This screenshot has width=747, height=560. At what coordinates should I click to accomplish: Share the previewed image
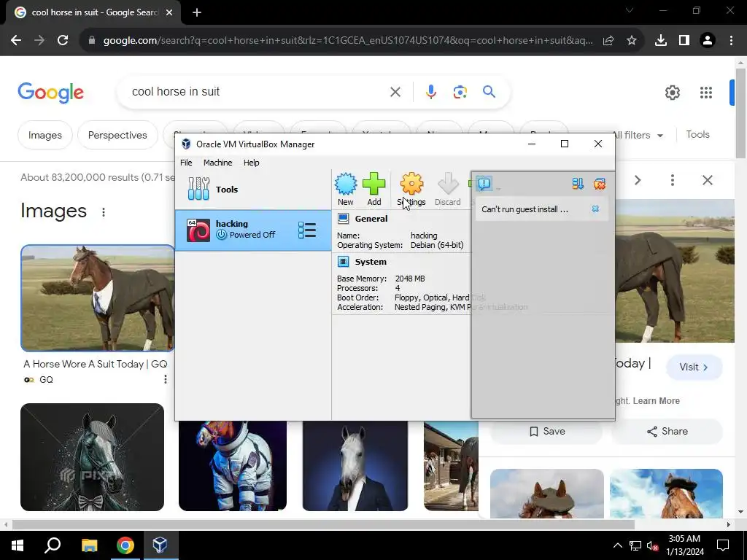(x=667, y=431)
